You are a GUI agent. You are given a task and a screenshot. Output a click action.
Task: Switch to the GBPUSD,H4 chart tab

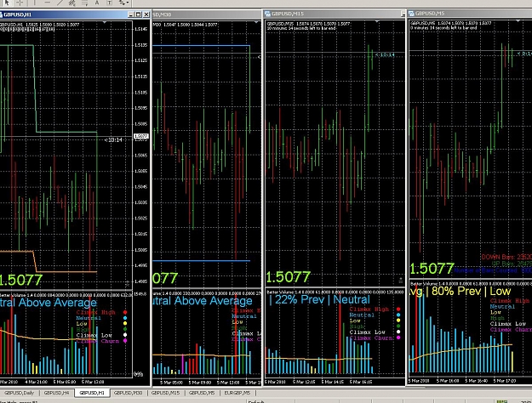[57, 393]
